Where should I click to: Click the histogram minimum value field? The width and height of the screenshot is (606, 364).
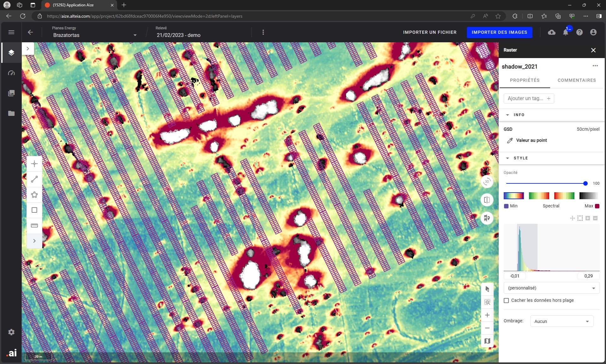pos(514,276)
